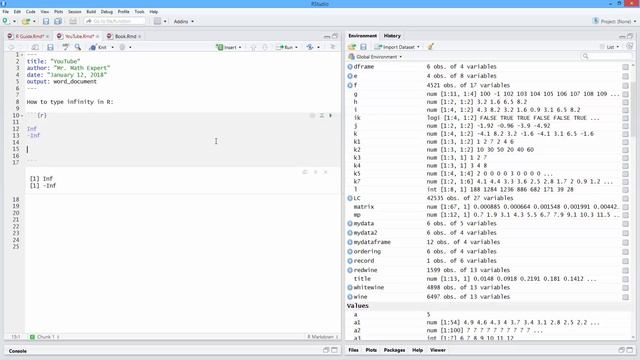
Task: Expand the dframe data frame entry
Action: coord(350,67)
